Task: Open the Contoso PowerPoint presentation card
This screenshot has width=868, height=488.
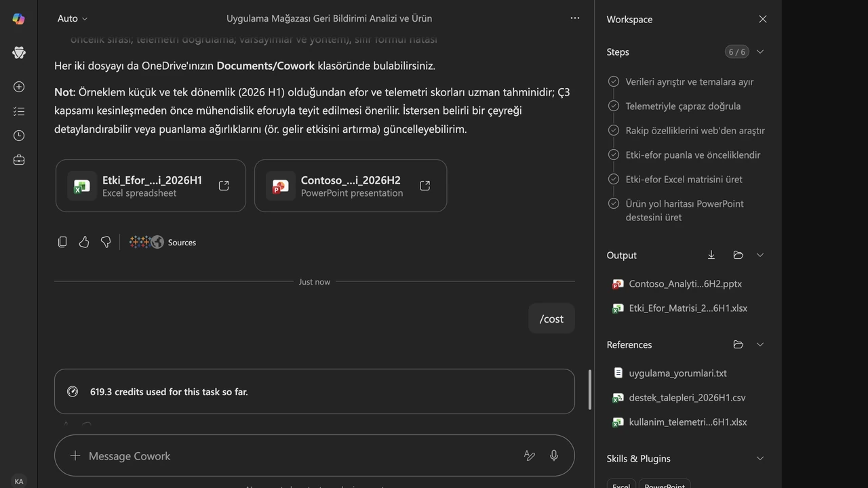Action: [x=351, y=186]
